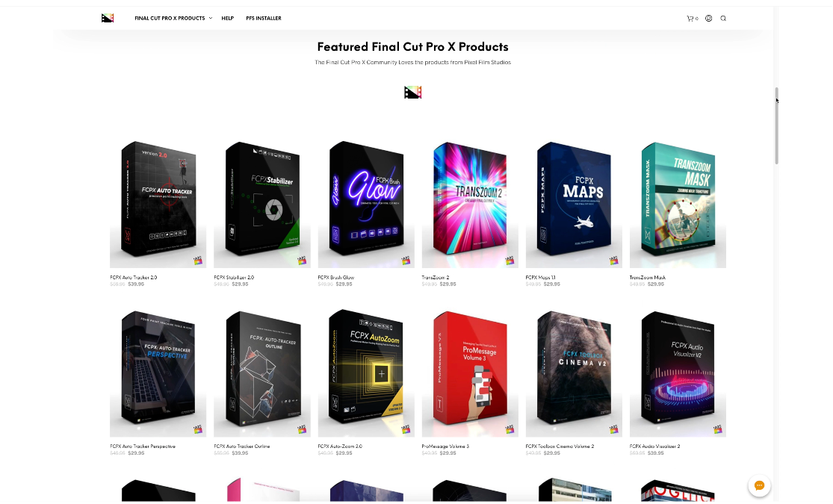The height and width of the screenshot is (504, 833).
Task: Open the user account icon
Action: (709, 18)
